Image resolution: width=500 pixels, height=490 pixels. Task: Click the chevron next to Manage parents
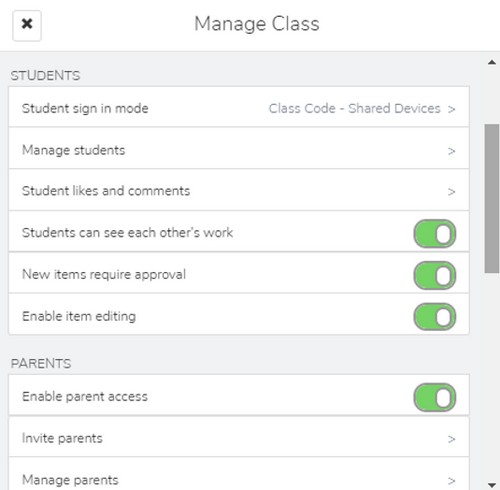click(451, 481)
